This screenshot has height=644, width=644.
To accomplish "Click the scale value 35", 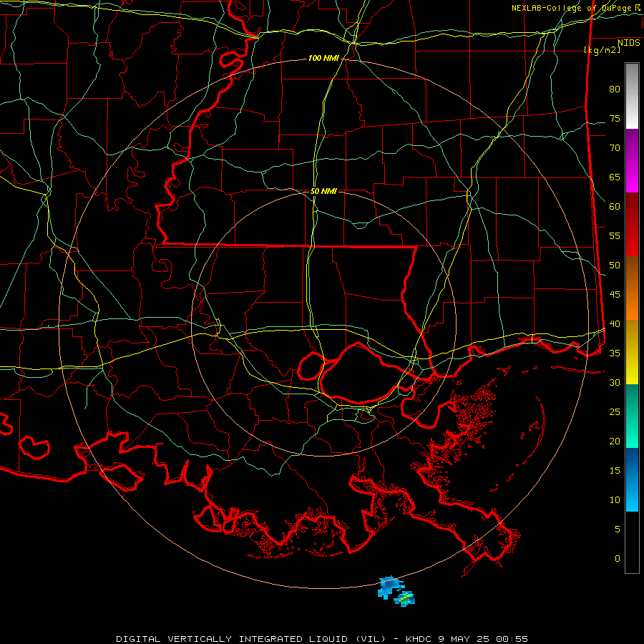I will point(615,353).
